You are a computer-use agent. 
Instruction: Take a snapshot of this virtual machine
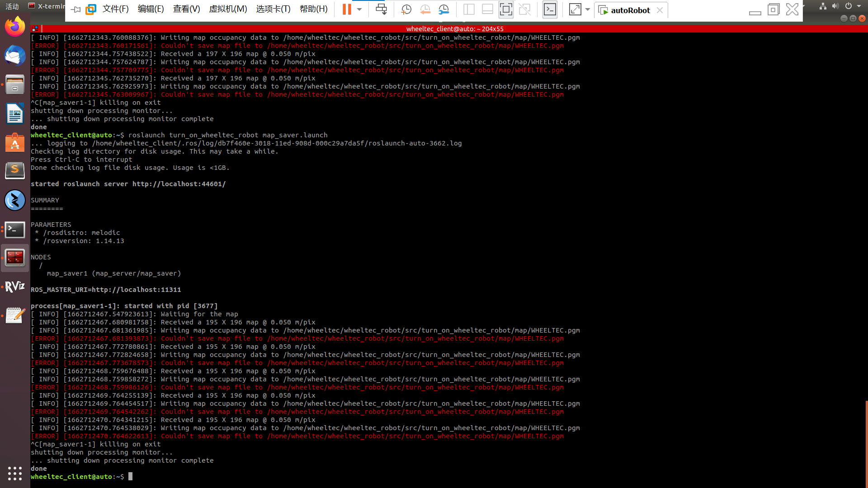coord(406,9)
